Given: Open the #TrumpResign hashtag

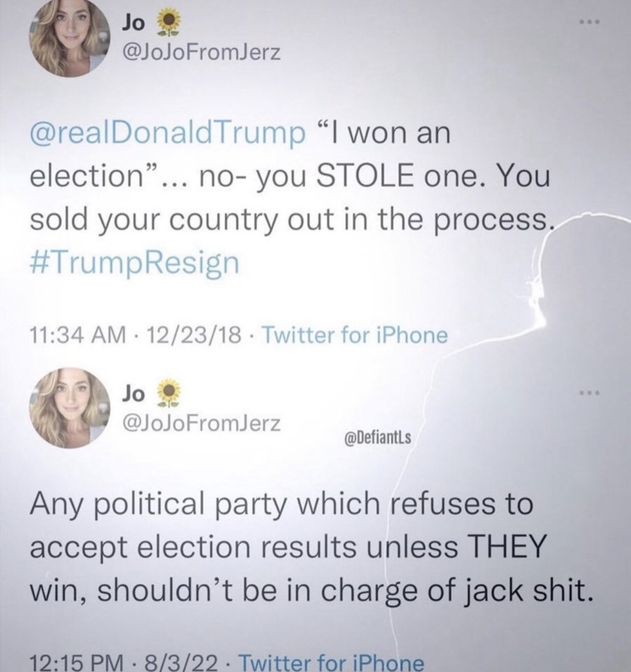Looking at the screenshot, I should click(x=134, y=263).
